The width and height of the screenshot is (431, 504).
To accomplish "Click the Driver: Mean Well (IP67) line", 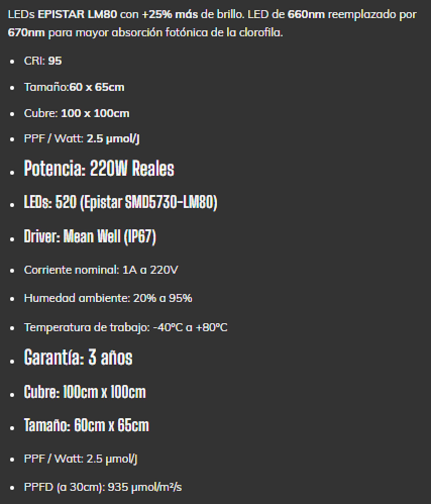I will pos(90,236).
